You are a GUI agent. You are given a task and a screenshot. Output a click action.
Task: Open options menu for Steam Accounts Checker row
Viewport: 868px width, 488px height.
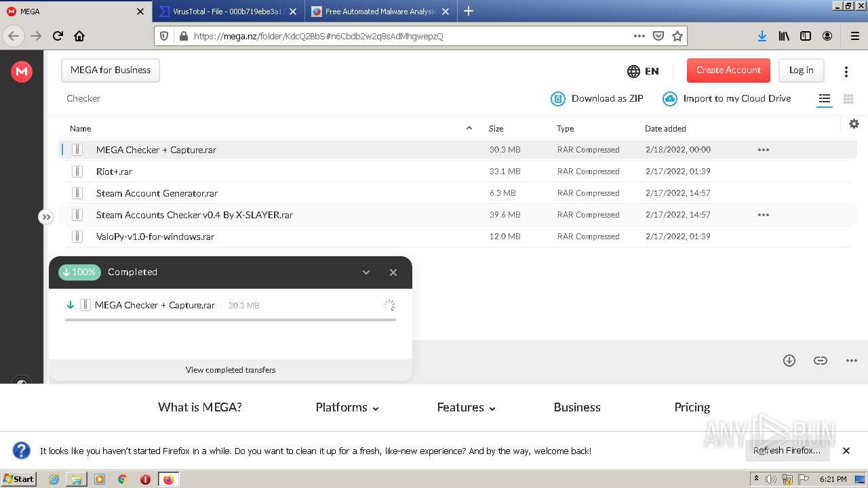[763, 215]
